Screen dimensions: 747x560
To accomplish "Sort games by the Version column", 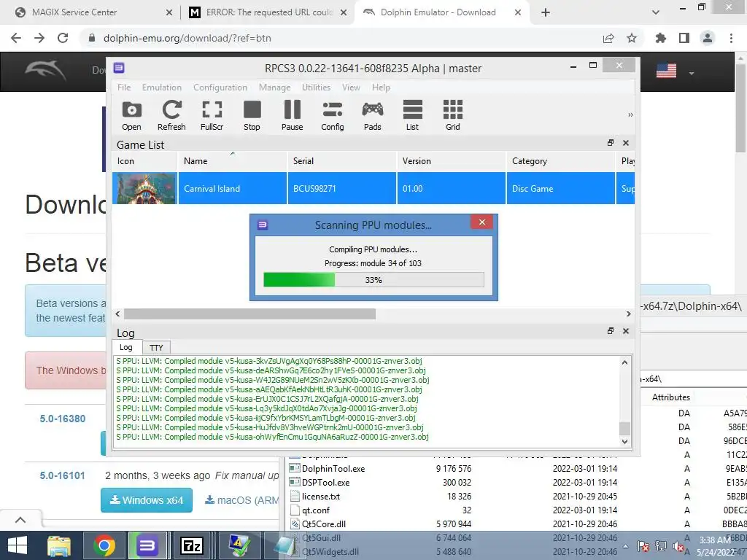I will point(451,161).
